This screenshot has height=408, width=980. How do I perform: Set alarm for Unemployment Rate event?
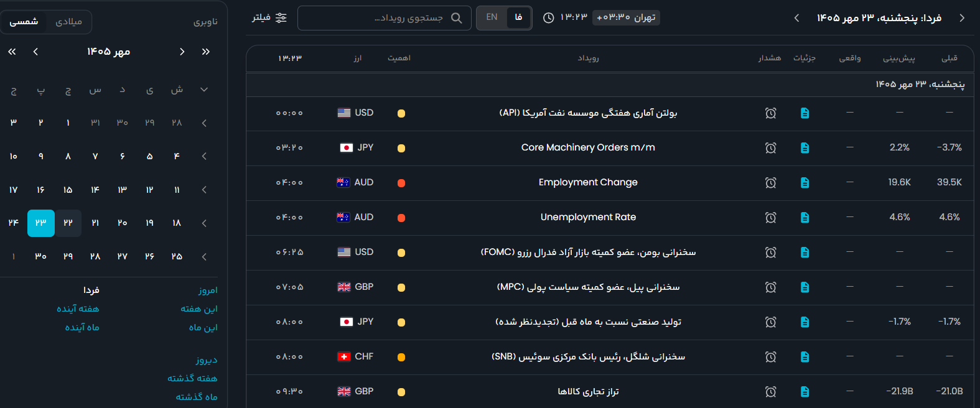770,218
